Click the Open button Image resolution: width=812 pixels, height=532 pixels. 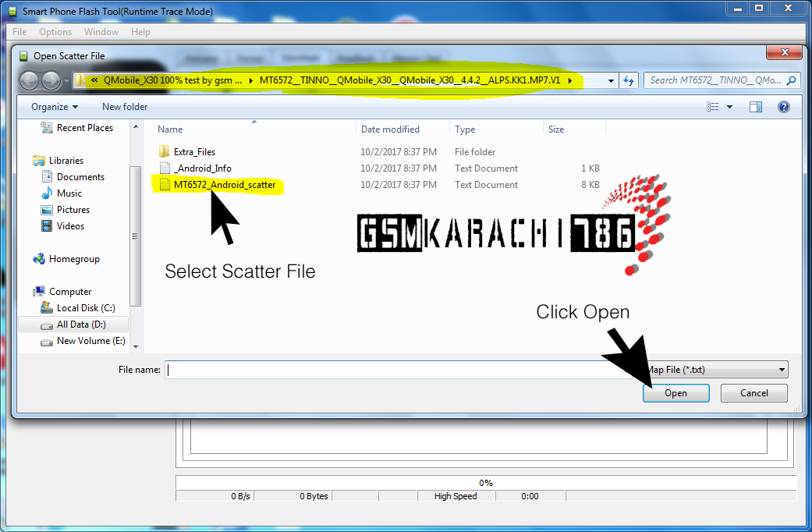675,393
